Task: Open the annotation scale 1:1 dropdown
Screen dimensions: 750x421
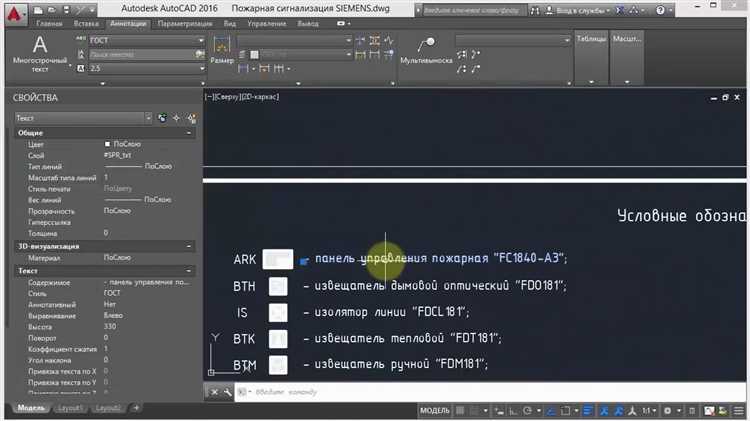Action: click(649, 411)
